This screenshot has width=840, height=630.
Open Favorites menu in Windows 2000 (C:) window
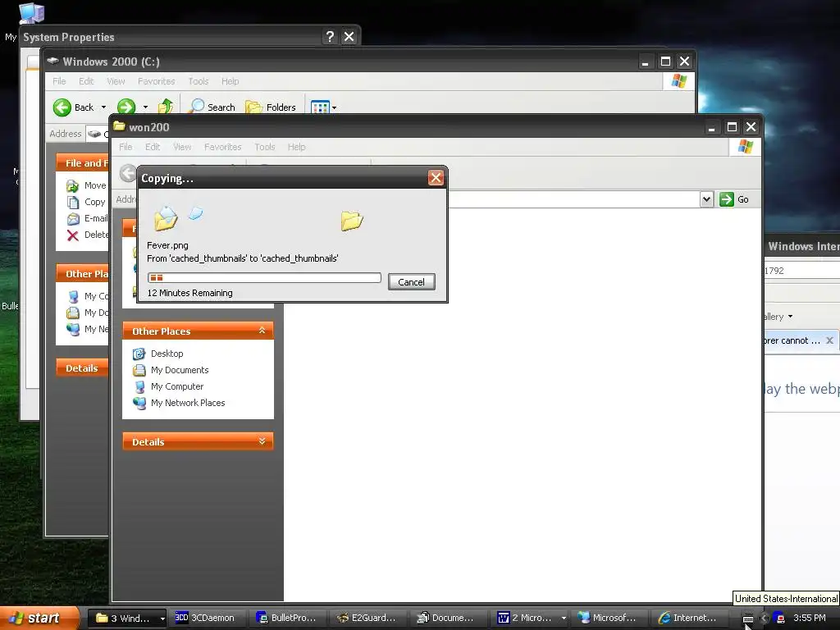[157, 81]
